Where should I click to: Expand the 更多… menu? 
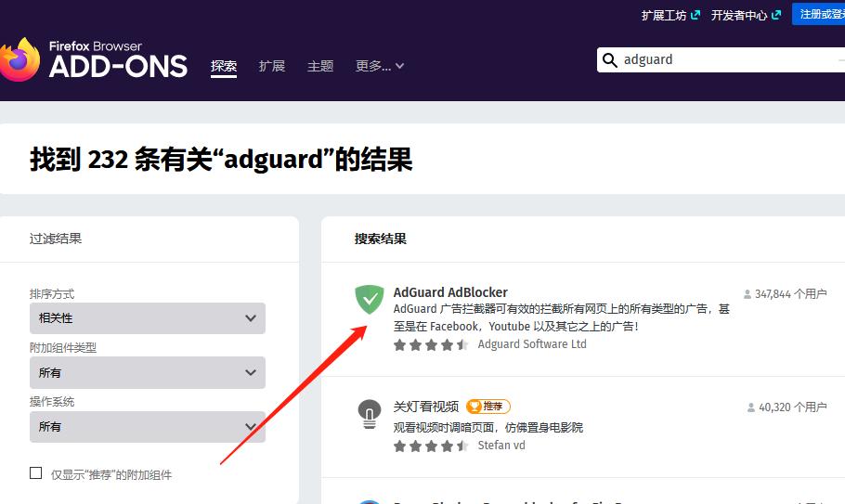pyautogui.click(x=380, y=66)
